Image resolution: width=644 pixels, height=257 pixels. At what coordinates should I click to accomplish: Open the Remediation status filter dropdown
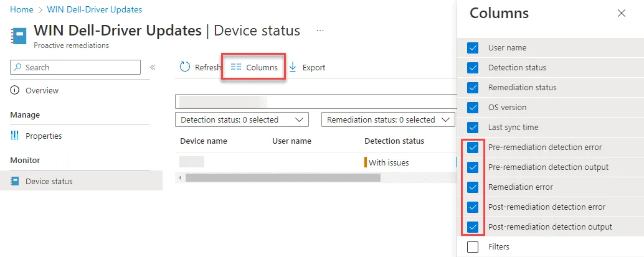(388, 120)
